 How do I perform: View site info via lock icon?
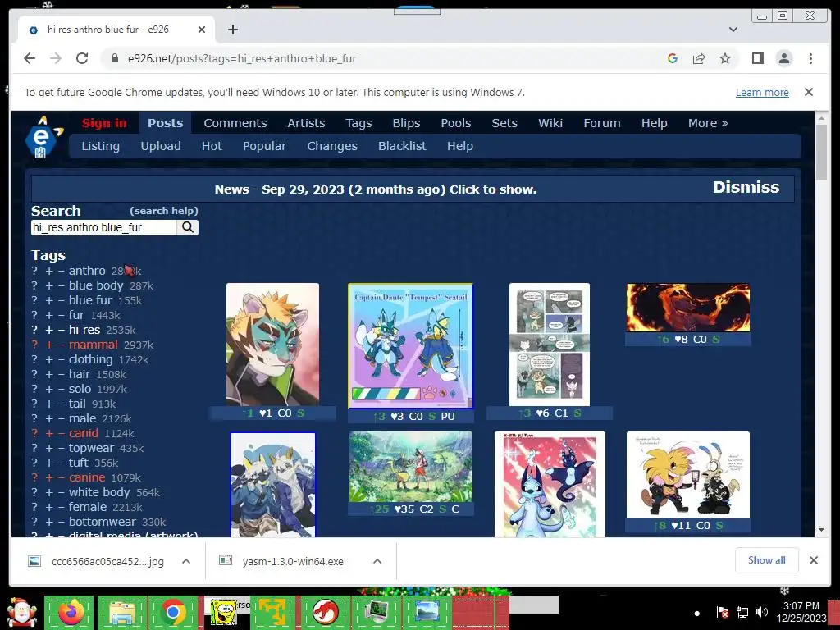point(114,58)
